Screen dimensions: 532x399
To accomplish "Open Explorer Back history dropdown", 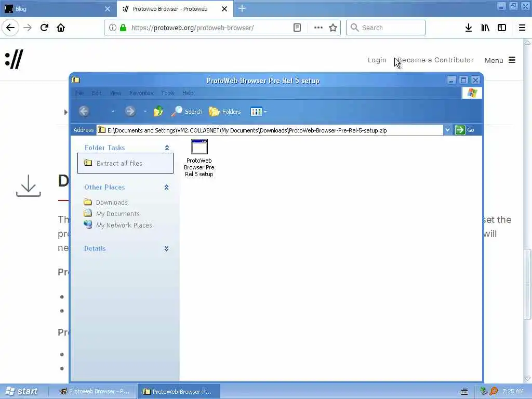I will click(x=113, y=111).
